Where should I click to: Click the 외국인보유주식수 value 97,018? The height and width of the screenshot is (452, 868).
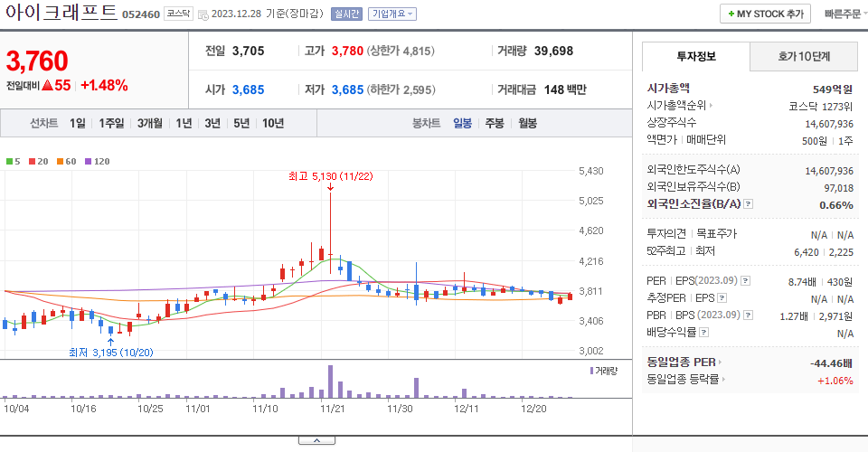pyautogui.click(x=839, y=188)
